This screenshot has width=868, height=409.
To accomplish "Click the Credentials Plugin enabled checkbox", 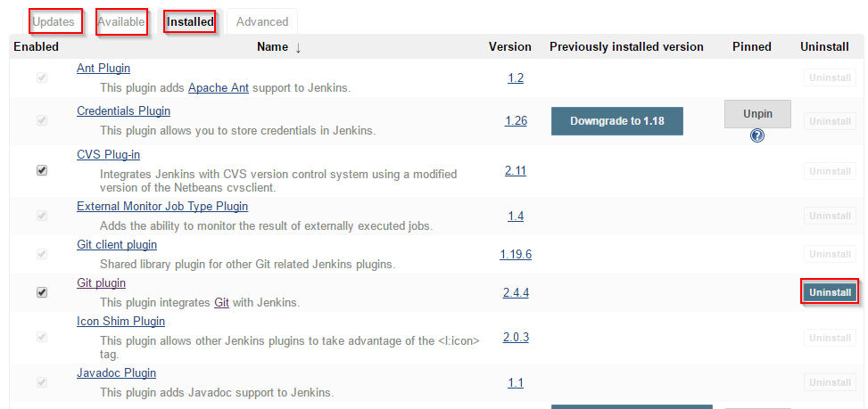I will point(42,120).
